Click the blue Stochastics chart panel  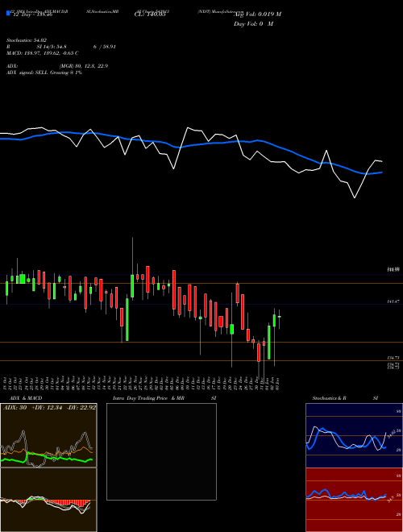coord(354,435)
